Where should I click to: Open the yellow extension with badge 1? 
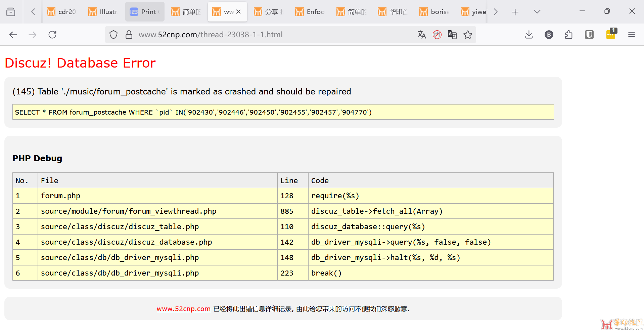click(x=611, y=34)
